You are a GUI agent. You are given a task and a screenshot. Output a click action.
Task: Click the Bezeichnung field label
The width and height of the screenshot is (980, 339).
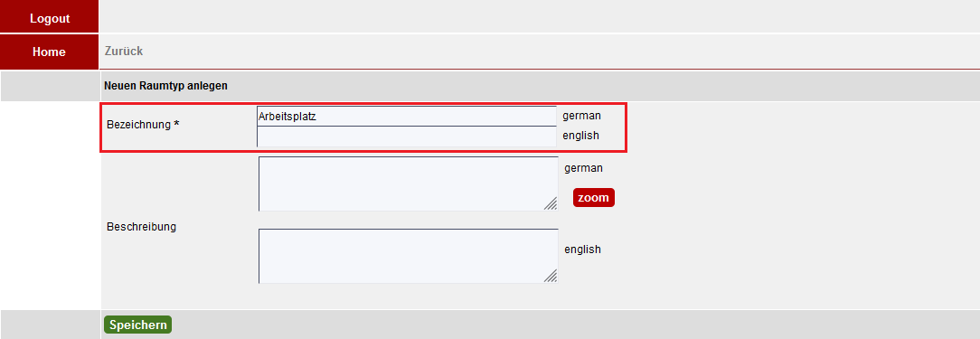tap(138, 125)
